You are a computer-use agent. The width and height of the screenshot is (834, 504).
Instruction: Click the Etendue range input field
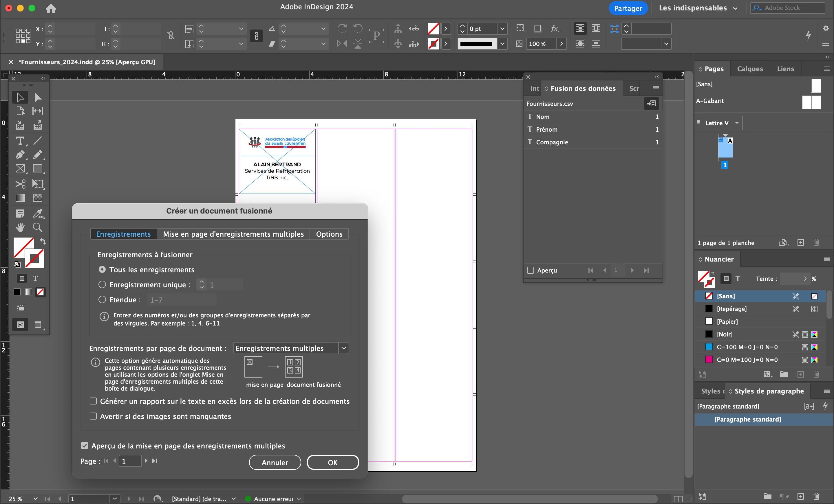(x=182, y=300)
